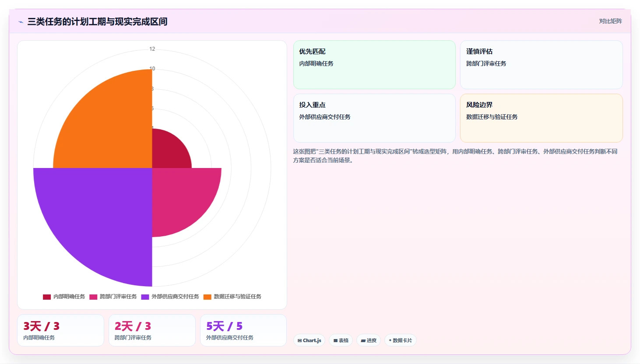Click legend text 数据迁移与验证任务
Screen dimensions: 640x364
[237, 297]
